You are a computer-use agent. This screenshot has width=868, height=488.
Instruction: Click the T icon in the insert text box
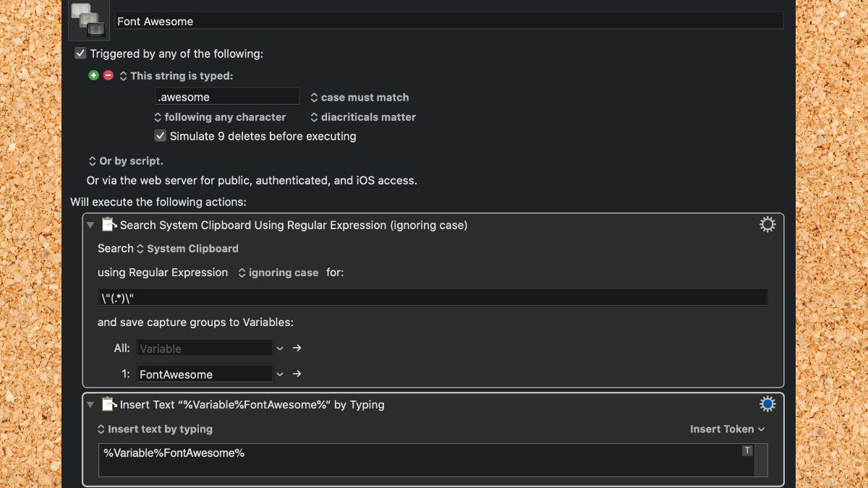point(747,450)
